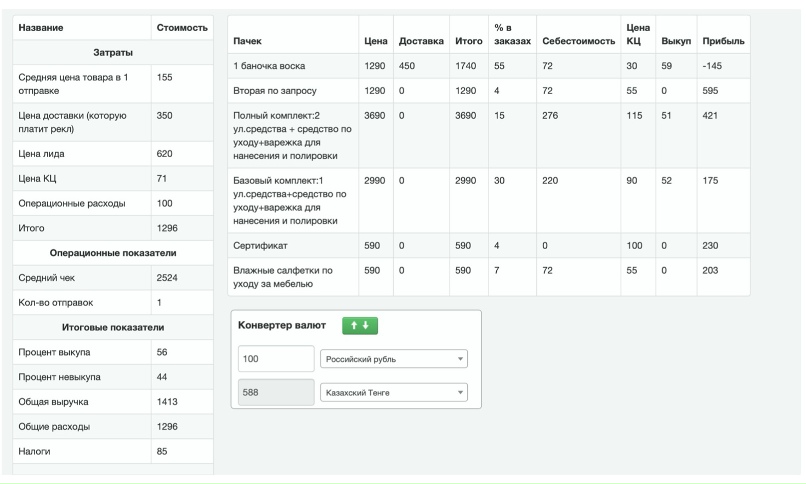Click the Полный комплект product cell
The width and height of the screenshot is (806, 484).
[289, 135]
